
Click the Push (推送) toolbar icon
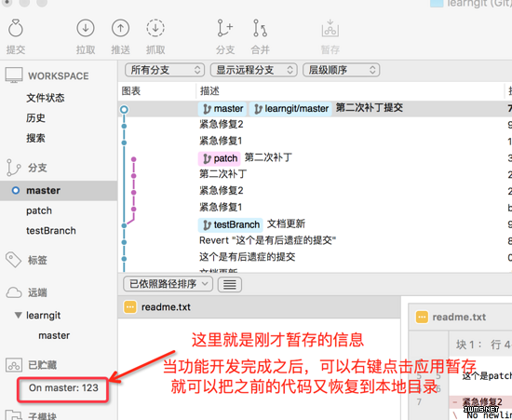click(120, 28)
